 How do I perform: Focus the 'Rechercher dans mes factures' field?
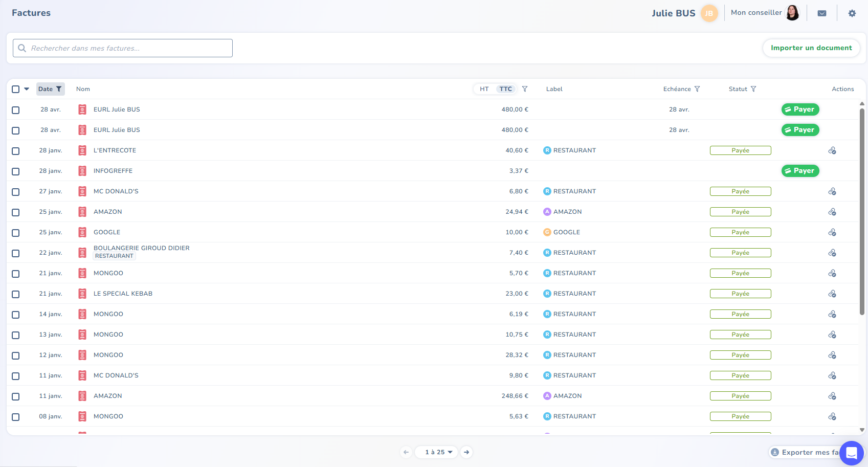(123, 48)
